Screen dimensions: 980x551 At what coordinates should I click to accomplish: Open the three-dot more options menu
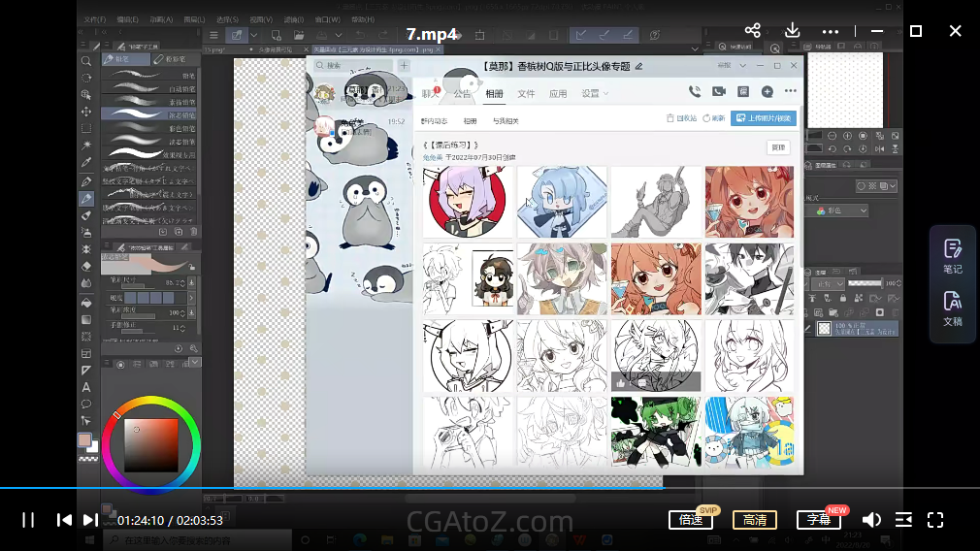tap(831, 31)
